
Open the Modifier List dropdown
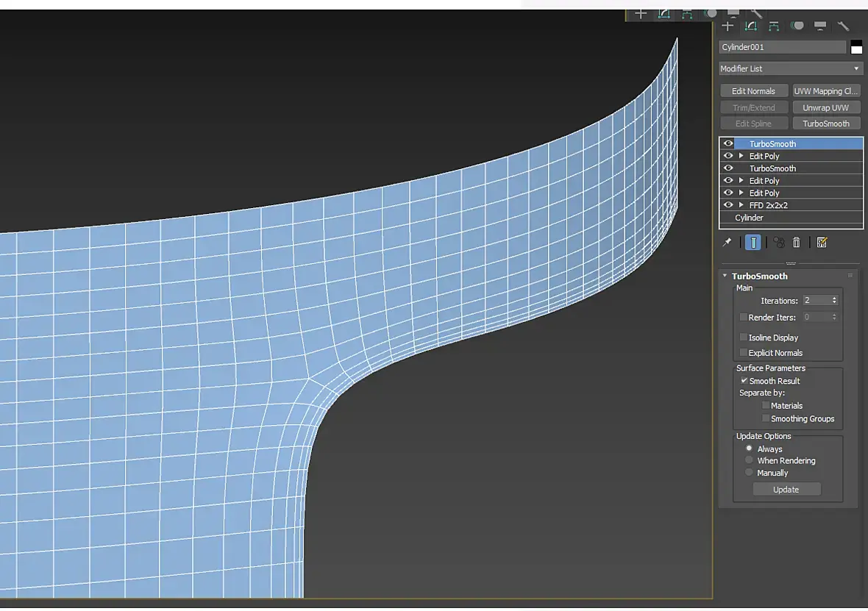point(790,68)
